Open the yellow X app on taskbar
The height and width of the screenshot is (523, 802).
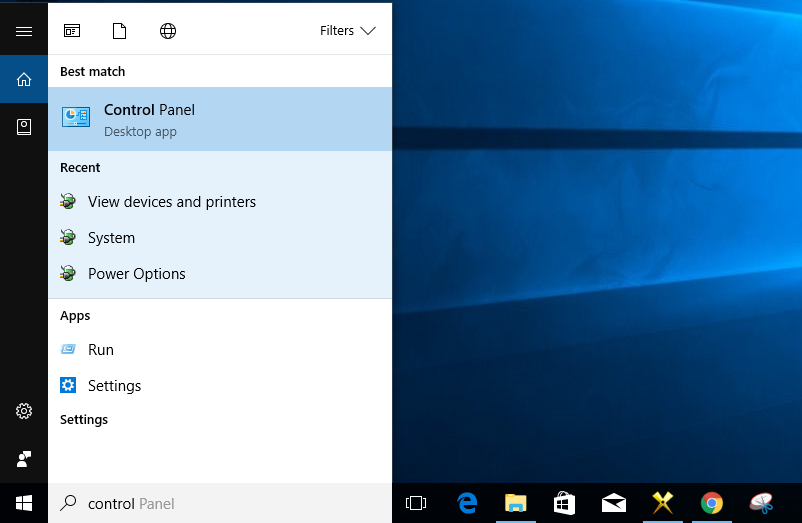(x=663, y=503)
